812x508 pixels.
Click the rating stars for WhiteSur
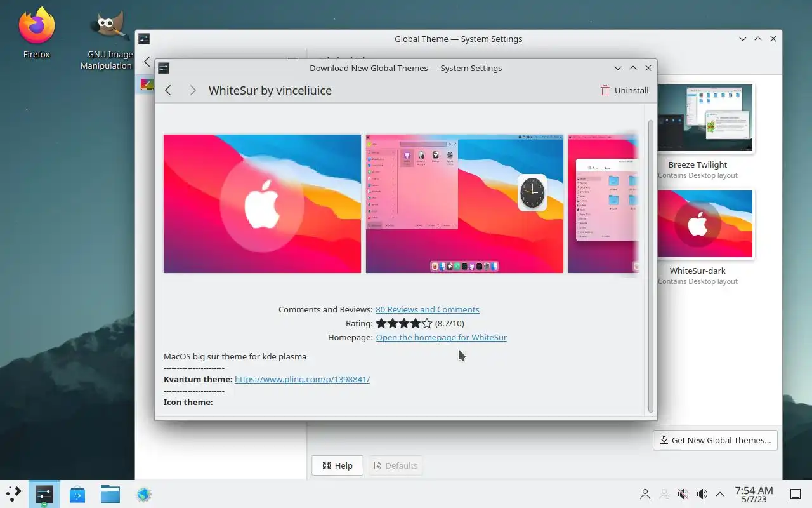tap(404, 323)
